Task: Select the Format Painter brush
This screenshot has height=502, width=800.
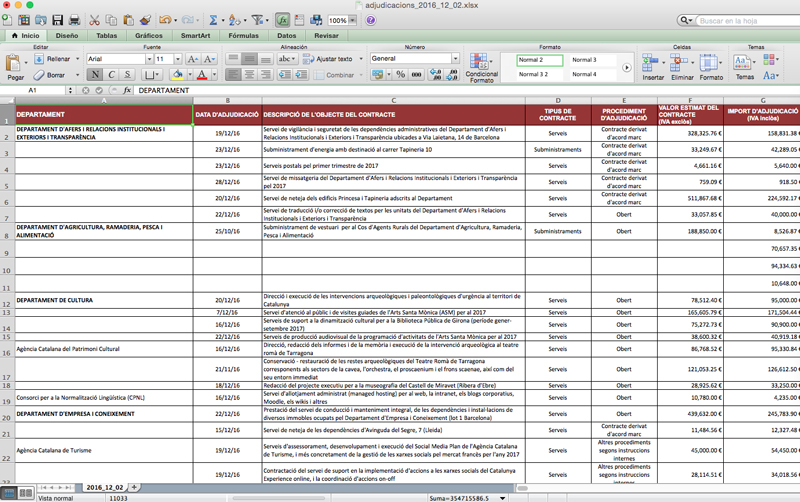Action: [145, 20]
